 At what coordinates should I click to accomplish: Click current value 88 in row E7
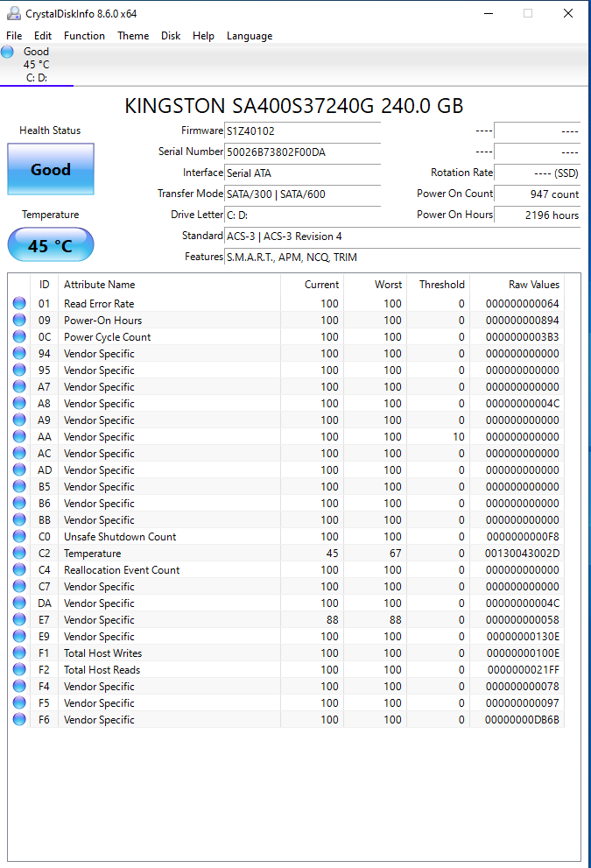333,620
